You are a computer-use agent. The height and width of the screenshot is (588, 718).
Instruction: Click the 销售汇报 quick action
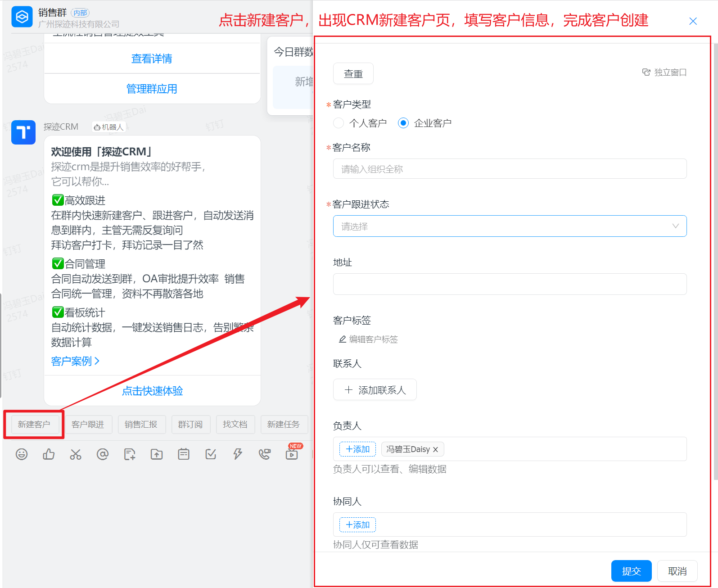(x=141, y=424)
